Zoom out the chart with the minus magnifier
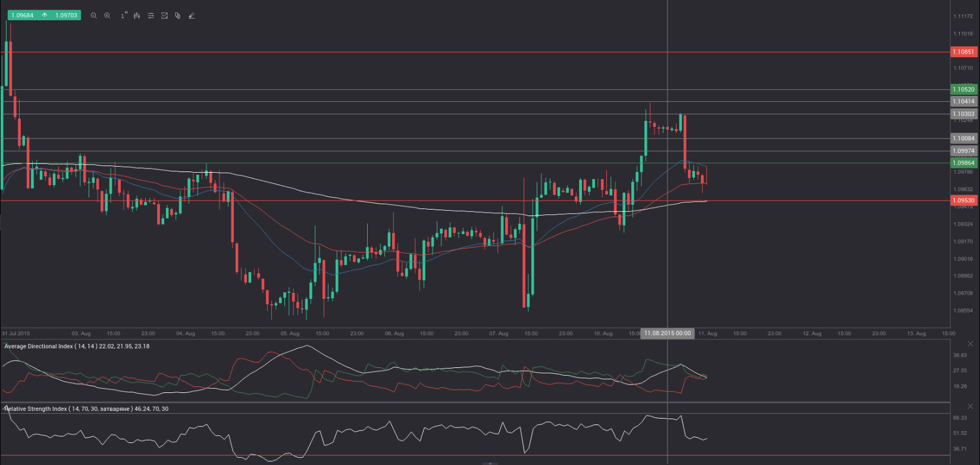980x465 pixels. tap(93, 15)
